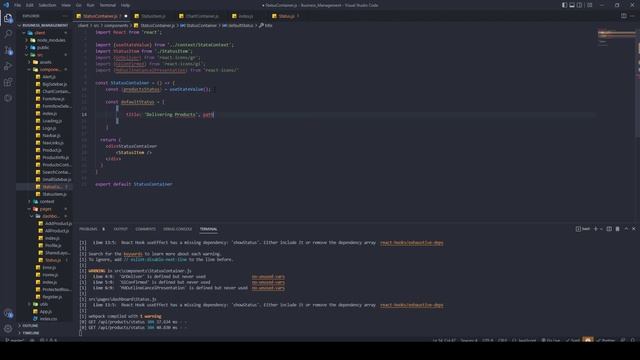The height and width of the screenshot is (360, 640).
Task: Open no-unused-vars link for GrDeliver warning
Action: click(268, 277)
